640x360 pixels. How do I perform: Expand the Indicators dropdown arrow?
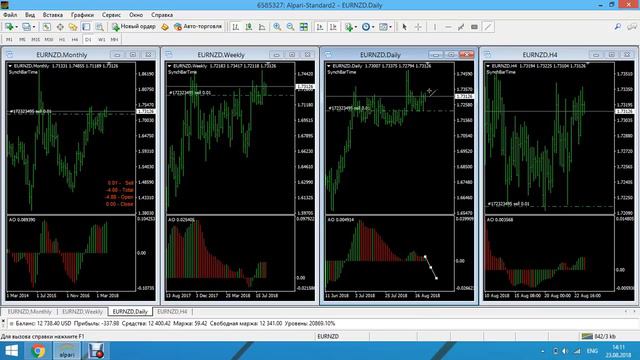356,27
